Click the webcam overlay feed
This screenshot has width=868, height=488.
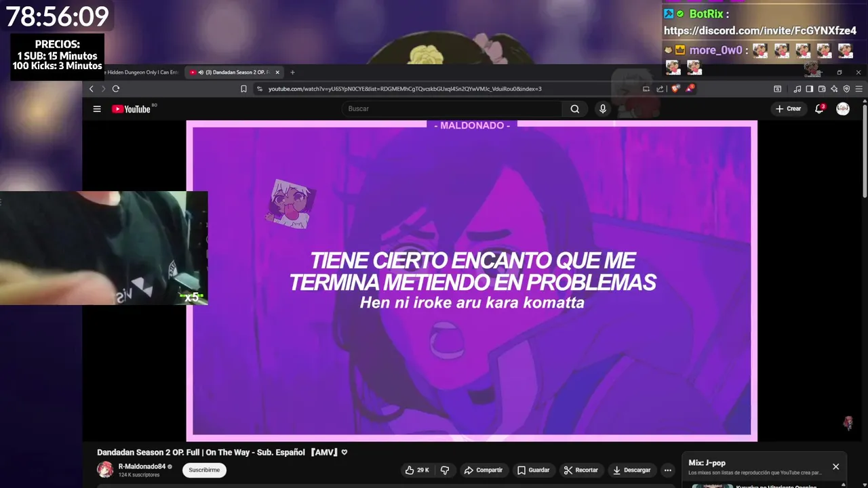pos(104,248)
